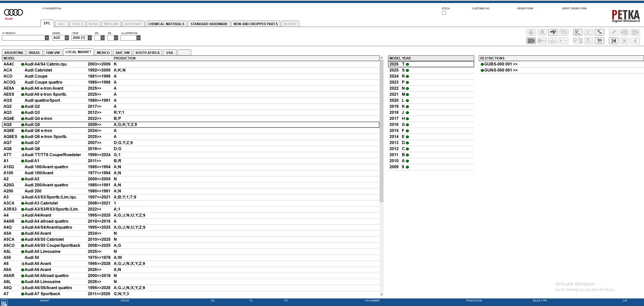Click the model list scroll up arrow
Screen dimensions: 644x306
pos(381,58)
